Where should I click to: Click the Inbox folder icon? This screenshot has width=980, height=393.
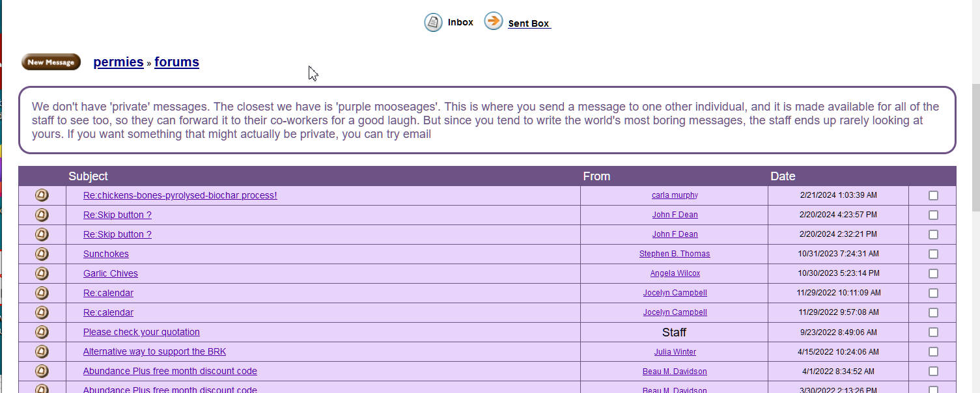pyautogui.click(x=433, y=22)
